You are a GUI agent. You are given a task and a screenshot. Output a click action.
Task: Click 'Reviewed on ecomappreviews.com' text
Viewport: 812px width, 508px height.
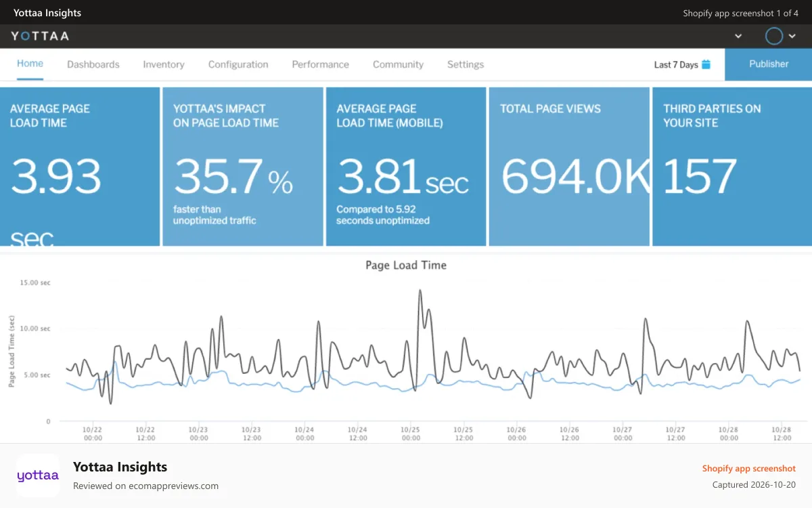146,486
